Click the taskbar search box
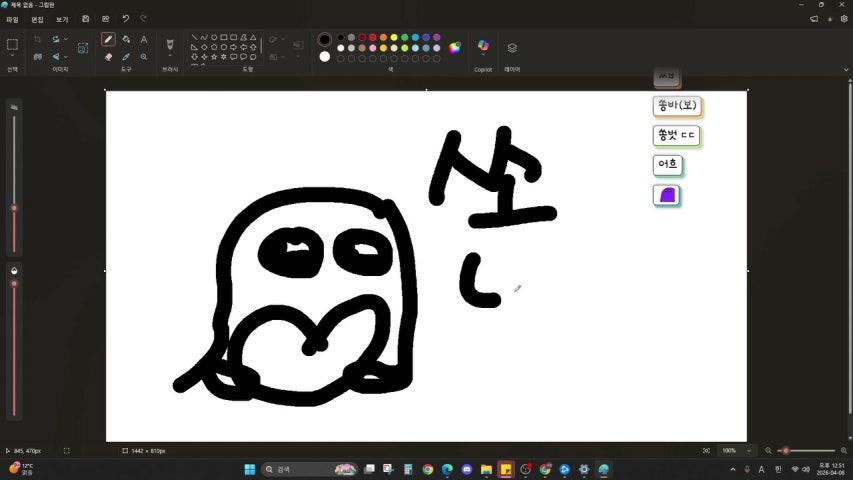The height and width of the screenshot is (480, 853). 309,469
